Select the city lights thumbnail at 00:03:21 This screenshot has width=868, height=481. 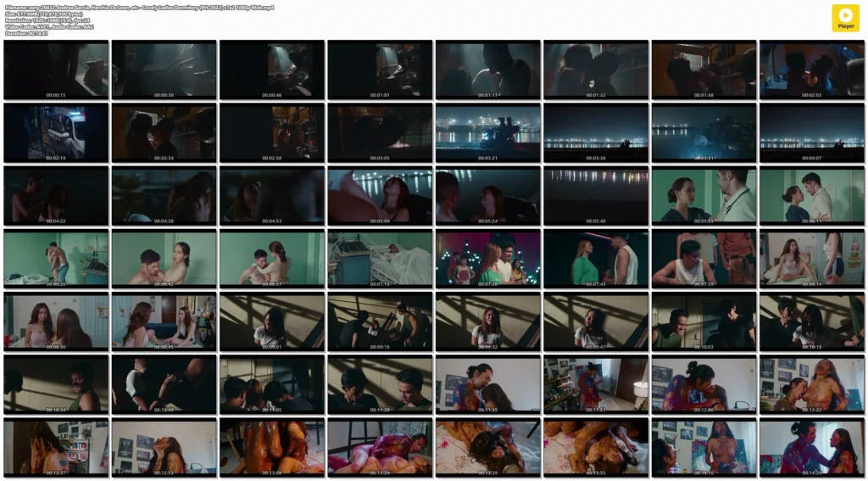(x=487, y=132)
